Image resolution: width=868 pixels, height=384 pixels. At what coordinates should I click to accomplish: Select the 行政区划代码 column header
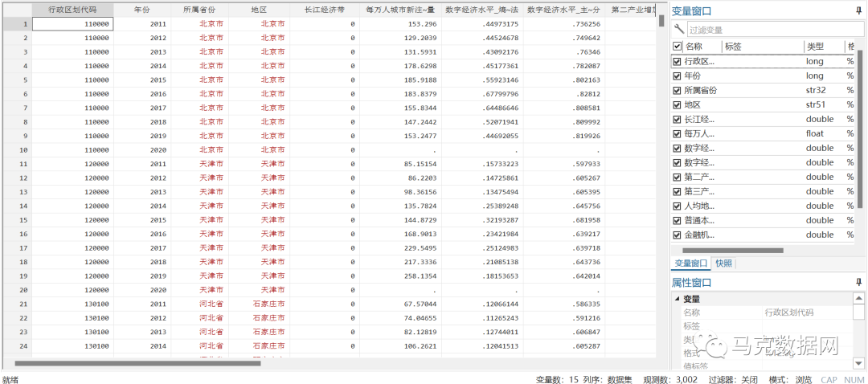(x=72, y=10)
